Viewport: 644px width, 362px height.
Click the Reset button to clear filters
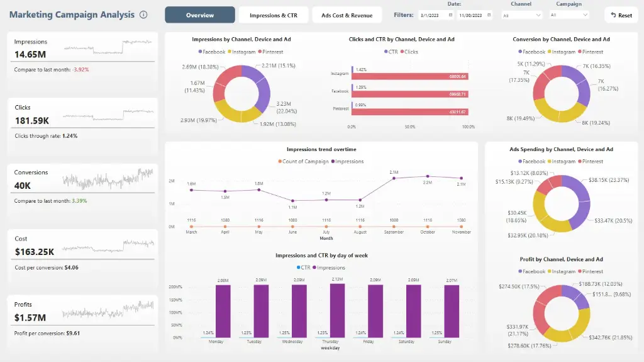click(x=621, y=15)
